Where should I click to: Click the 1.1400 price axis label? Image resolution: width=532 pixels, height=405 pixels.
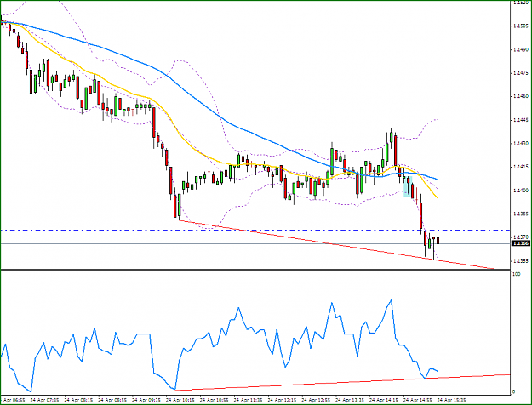(520, 191)
